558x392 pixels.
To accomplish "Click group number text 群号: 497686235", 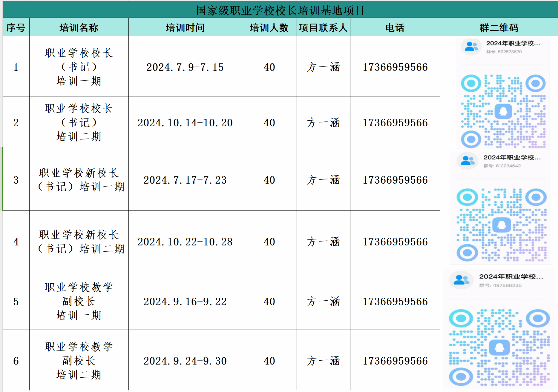I will point(500,285).
